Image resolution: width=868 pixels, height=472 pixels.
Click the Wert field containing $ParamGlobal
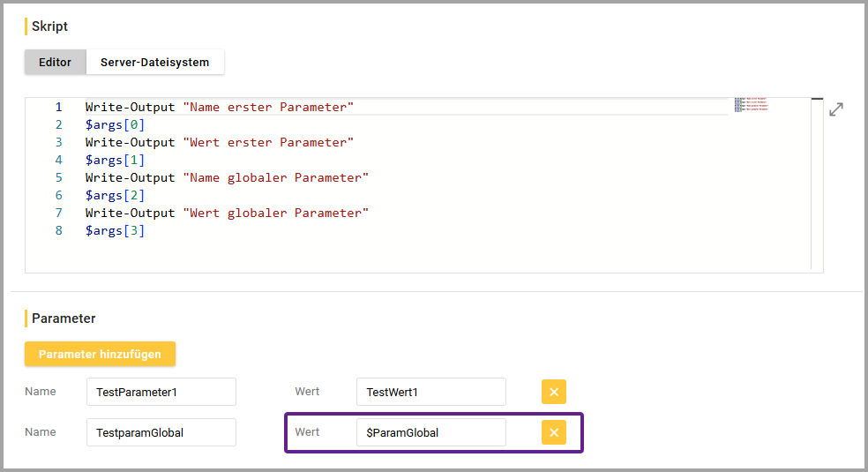click(x=430, y=432)
